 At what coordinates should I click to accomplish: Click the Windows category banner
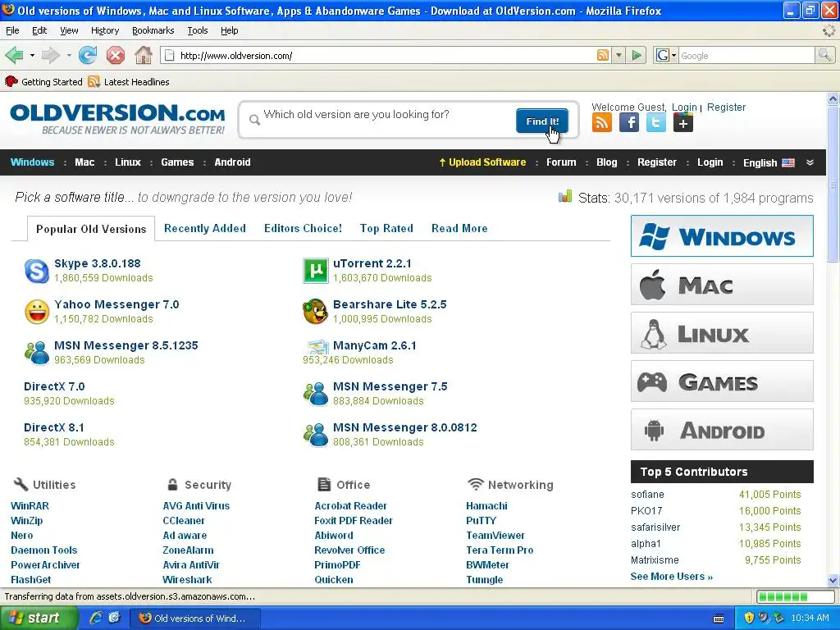click(x=722, y=236)
